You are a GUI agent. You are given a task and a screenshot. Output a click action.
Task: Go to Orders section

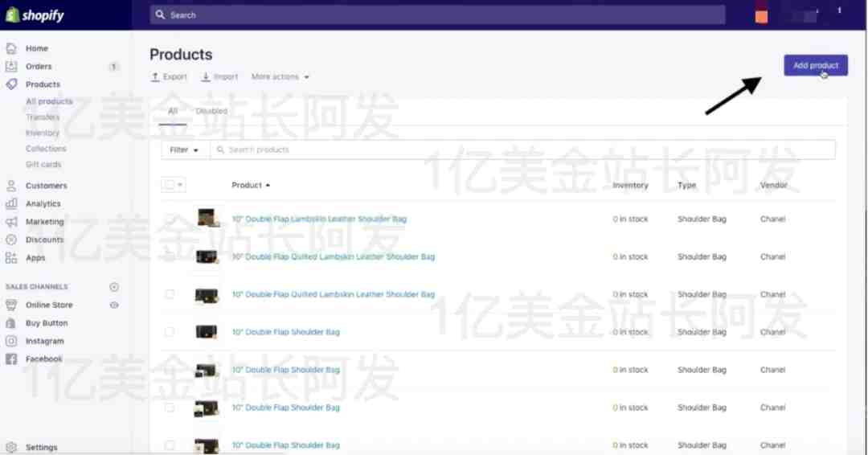pyautogui.click(x=39, y=67)
